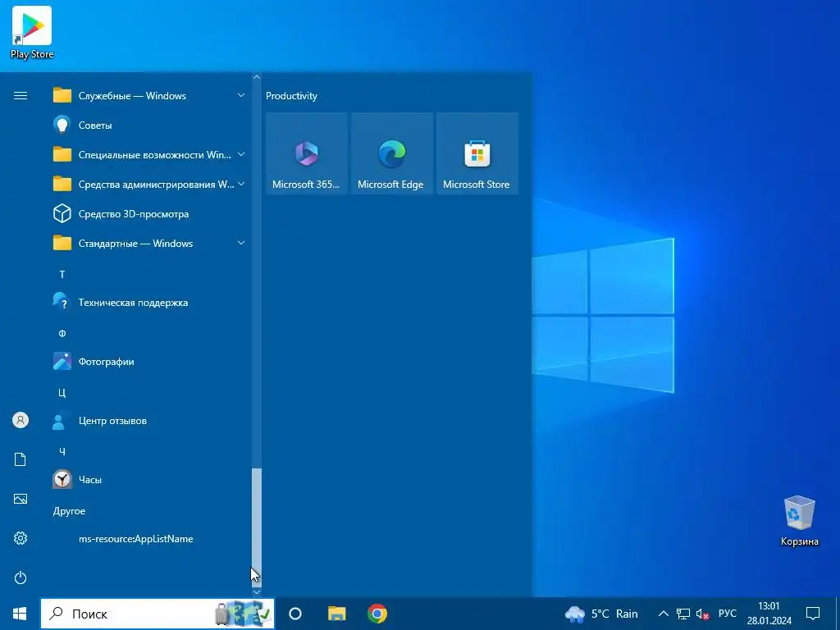Click the search highlights image in search box
840x630 pixels.
click(243, 614)
